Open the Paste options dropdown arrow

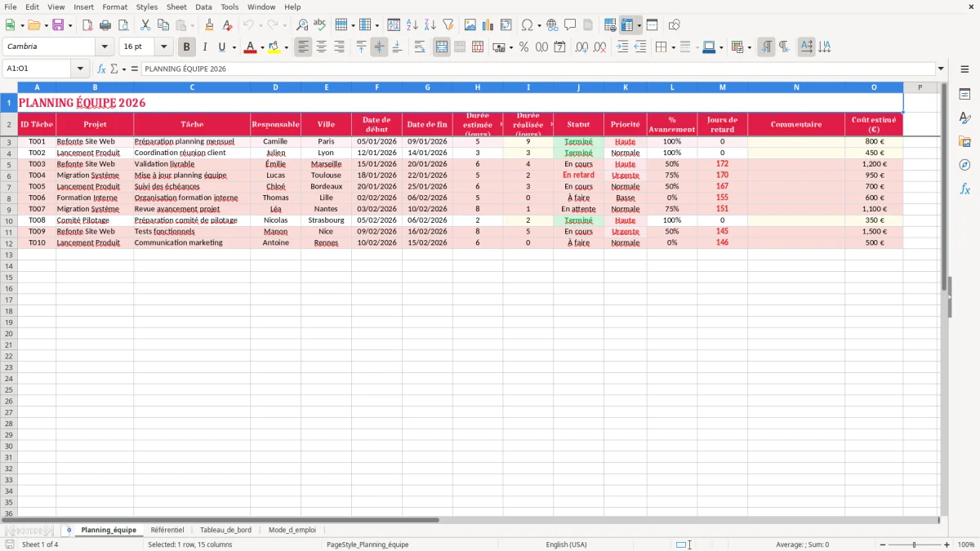(193, 25)
